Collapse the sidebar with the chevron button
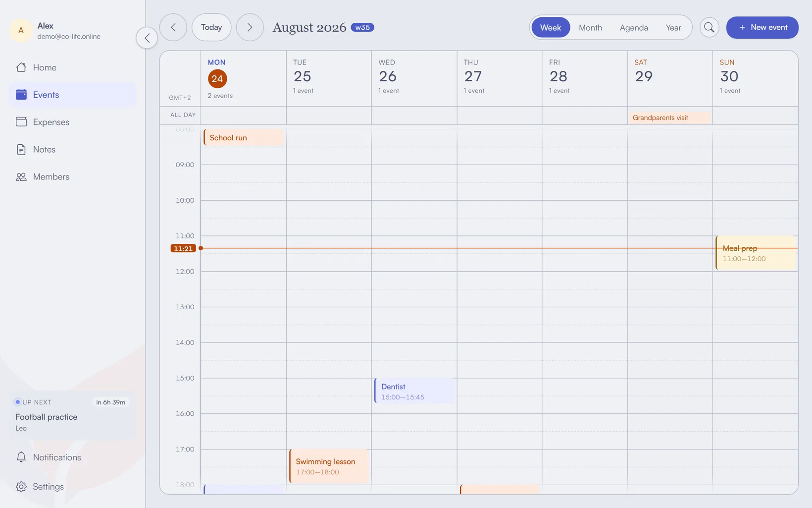Image resolution: width=812 pixels, height=508 pixels. pos(147,38)
